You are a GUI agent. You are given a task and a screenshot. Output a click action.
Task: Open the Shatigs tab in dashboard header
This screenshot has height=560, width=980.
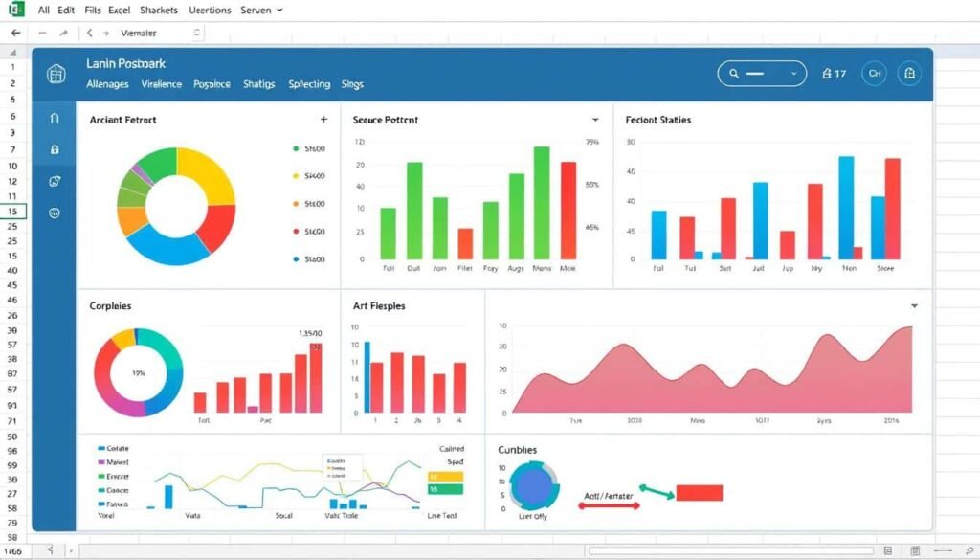pyautogui.click(x=258, y=84)
